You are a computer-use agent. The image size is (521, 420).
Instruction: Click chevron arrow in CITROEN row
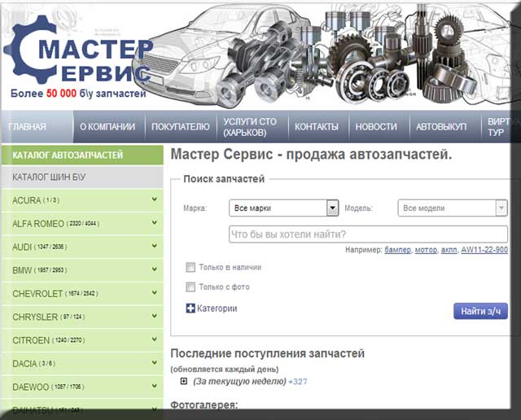(154, 339)
